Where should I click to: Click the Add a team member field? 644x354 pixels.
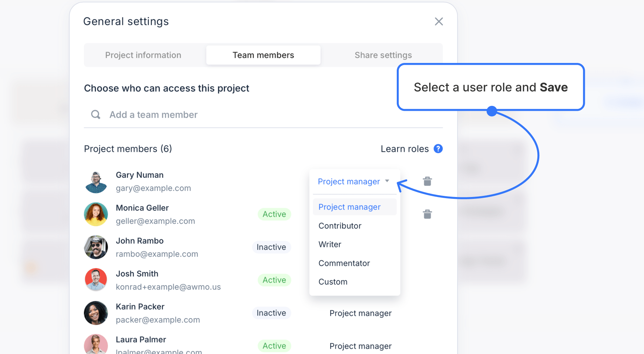[153, 114]
